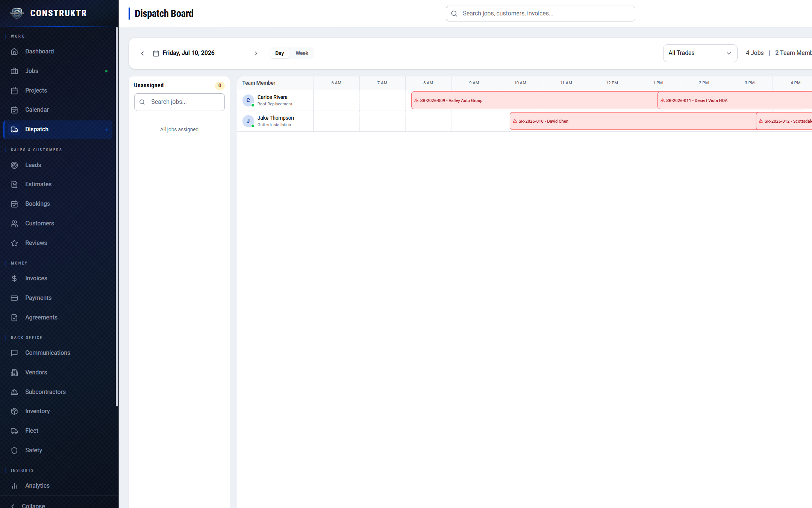Click the Gutter Installation trade label
Image resolution: width=812 pixels, height=508 pixels.
(x=274, y=125)
